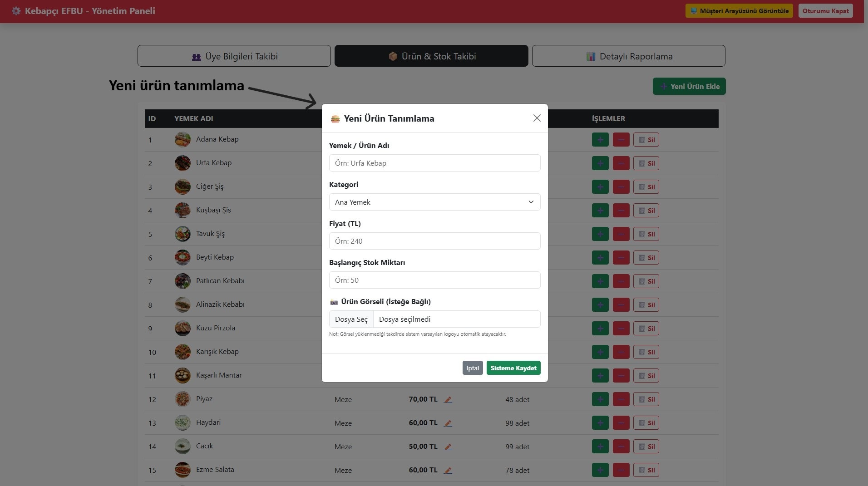Click the Ezme Salata food thumbnail
The height and width of the screenshot is (486, 868).
[182, 470]
